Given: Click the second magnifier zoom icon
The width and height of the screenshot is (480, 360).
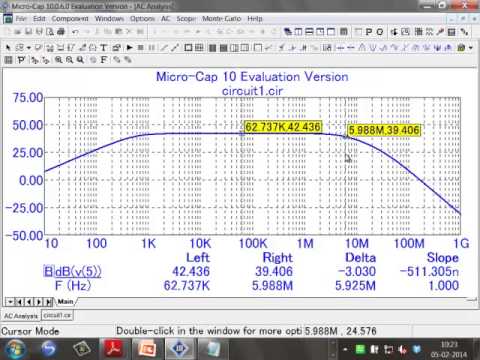Looking at the screenshot, I should 69,60.
